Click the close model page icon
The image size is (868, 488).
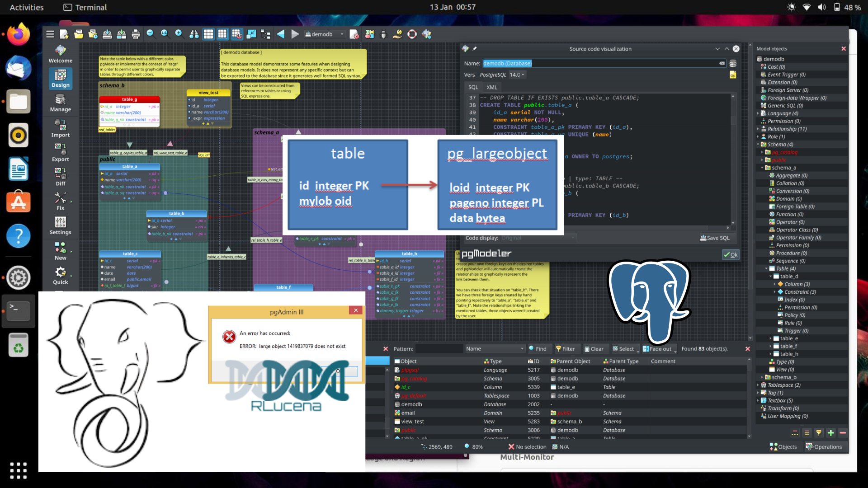[x=354, y=34]
